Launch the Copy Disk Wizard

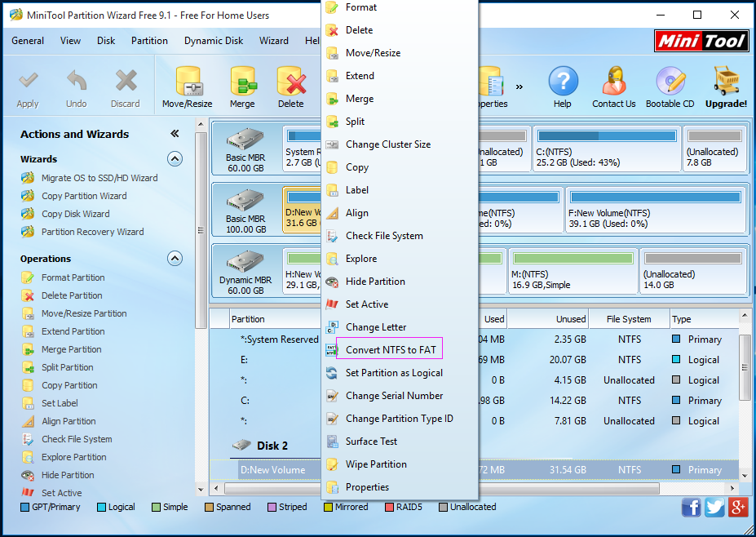click(75, 214)
